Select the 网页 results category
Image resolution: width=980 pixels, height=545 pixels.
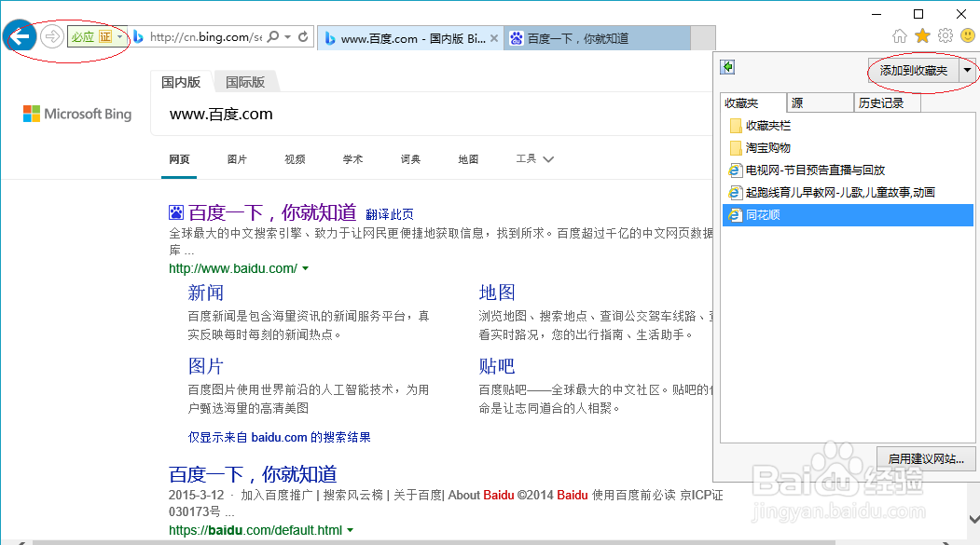click(x=179, y=159)
